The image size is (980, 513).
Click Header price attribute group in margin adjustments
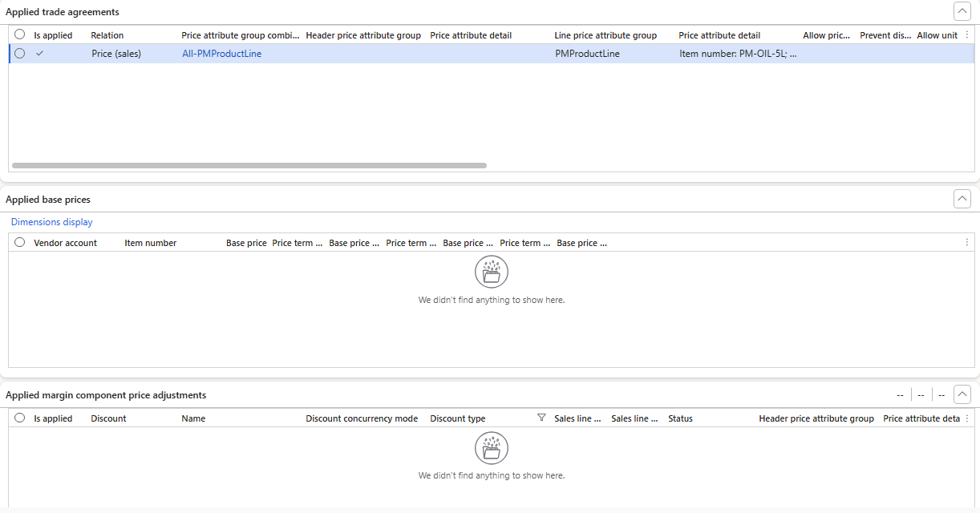816,418
